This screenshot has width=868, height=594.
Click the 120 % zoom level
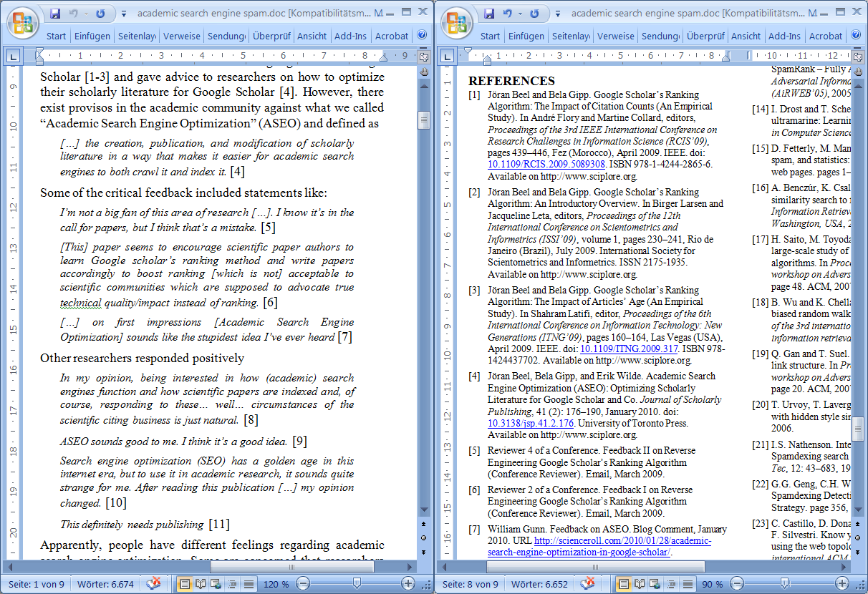(276, 584)
